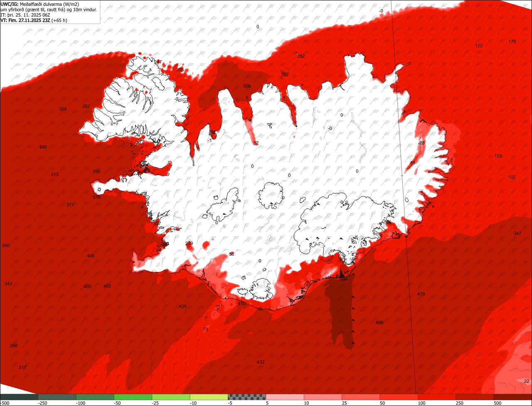532x406 pixels.
Task: Click the map value 354
Action: tap(63, 109)
